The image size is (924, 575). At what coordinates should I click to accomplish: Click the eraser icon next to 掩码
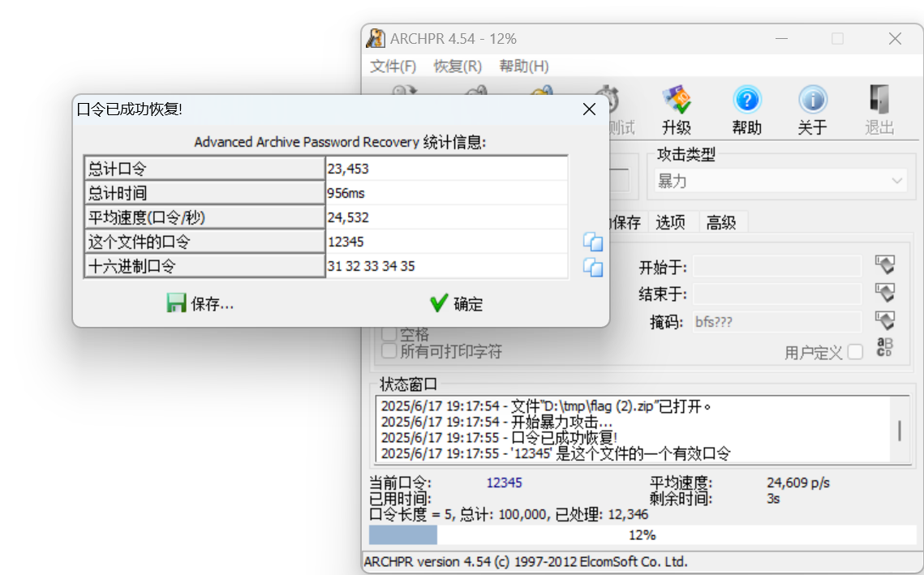tap(884, 320)
